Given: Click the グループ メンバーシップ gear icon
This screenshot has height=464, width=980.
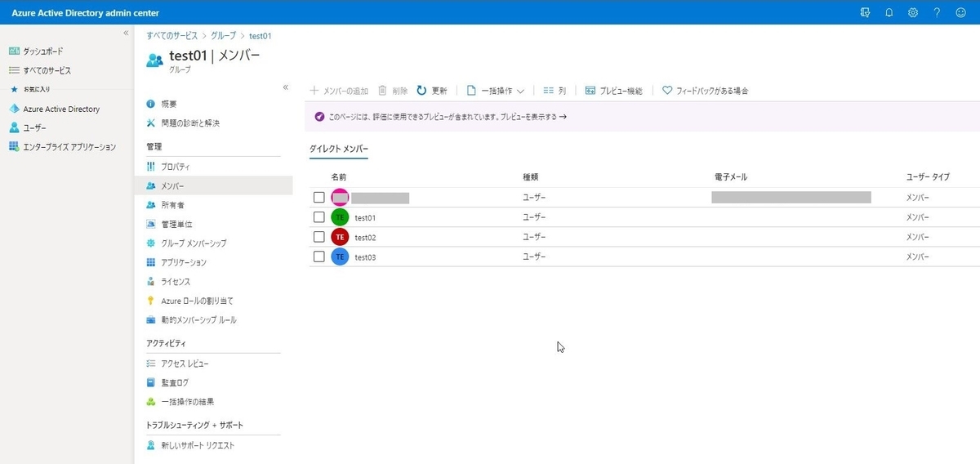Looking at the screenshot, I should 150,243.
